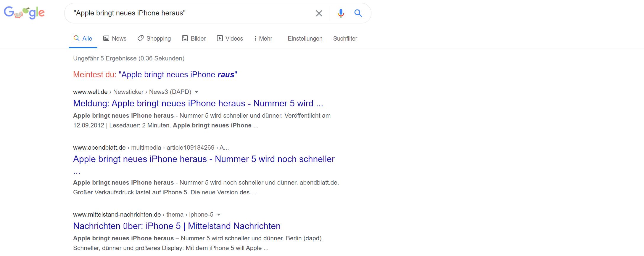Click the www.abendblatt.de breadcrumb URL
Image resolution: width=644 pixels, height=256 pixels.
click(99, 148)
